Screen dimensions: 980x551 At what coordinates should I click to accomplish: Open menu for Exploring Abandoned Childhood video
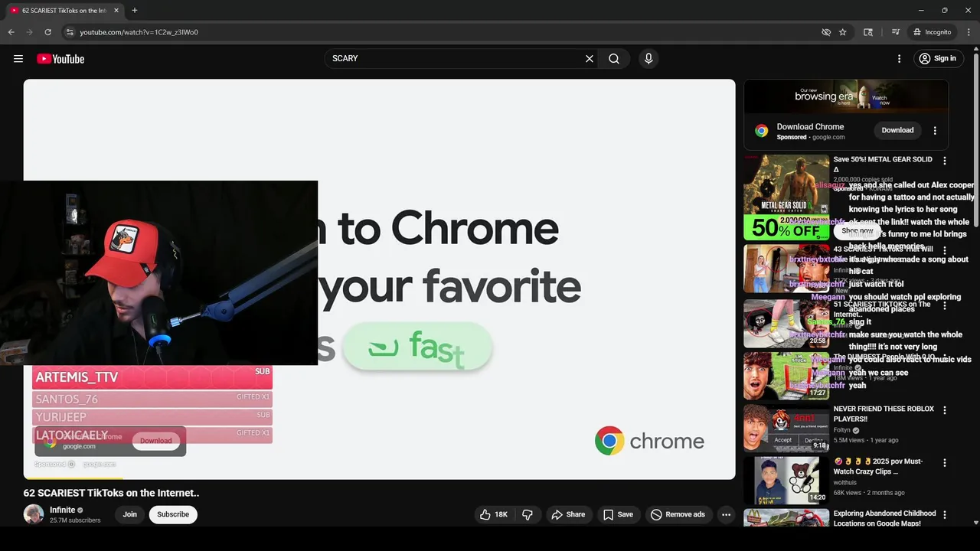click(x=945, y=515)
